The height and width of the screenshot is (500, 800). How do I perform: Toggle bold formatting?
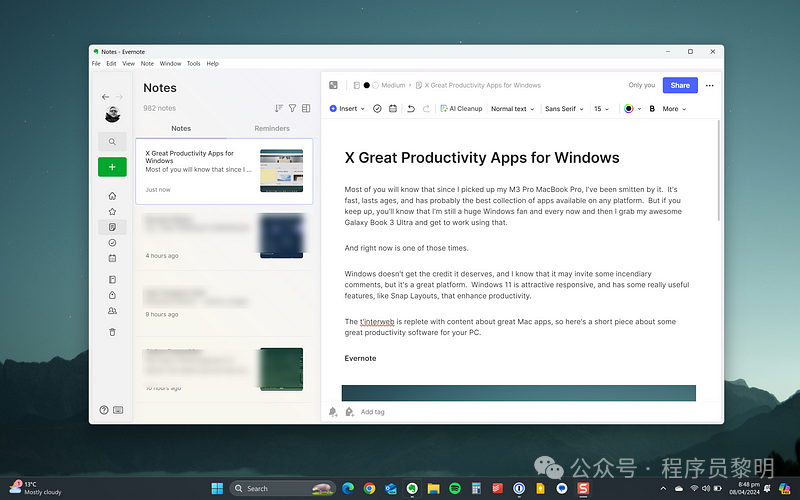tap(652, 109)
